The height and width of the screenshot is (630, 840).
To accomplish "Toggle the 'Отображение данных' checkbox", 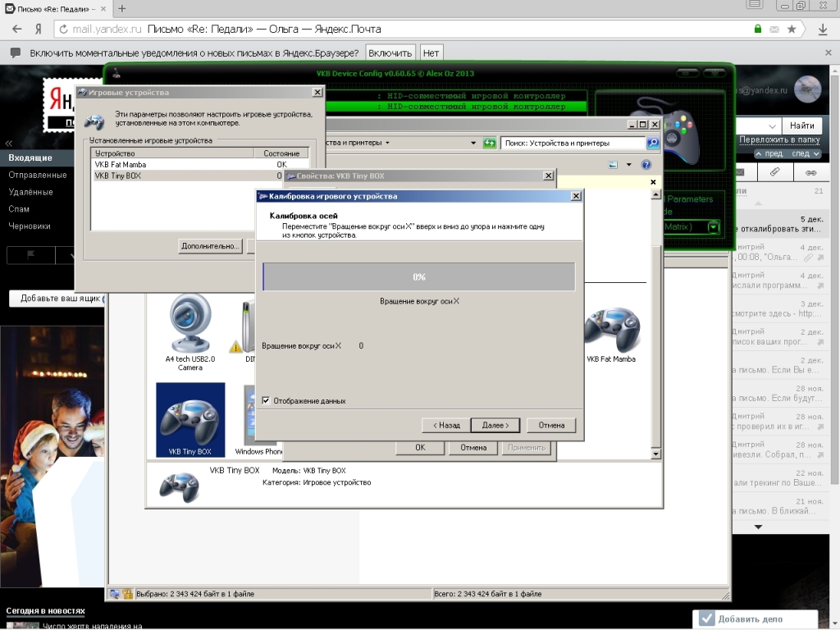I will pos(266,400).
